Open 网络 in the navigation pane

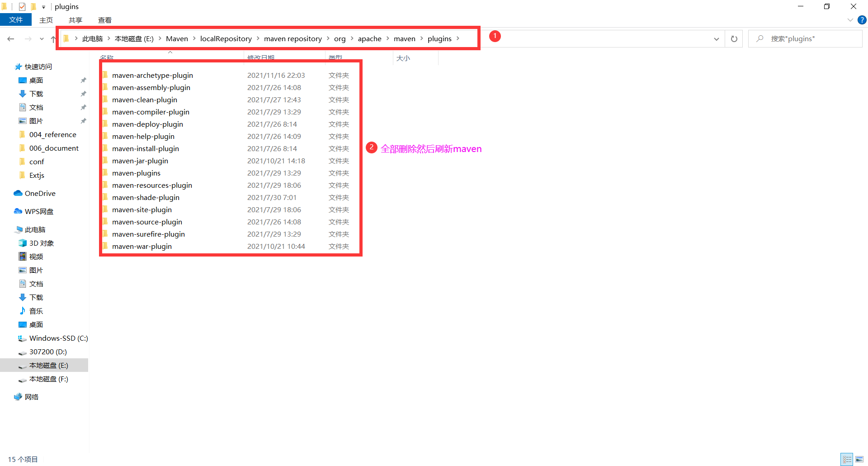click(x=31, y=397)
